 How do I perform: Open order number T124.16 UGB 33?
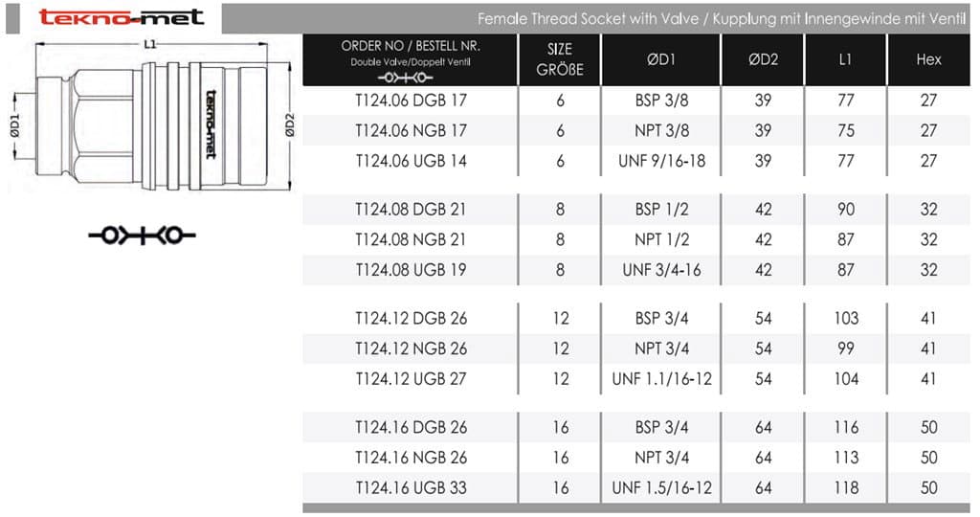(x=411, y=487)
